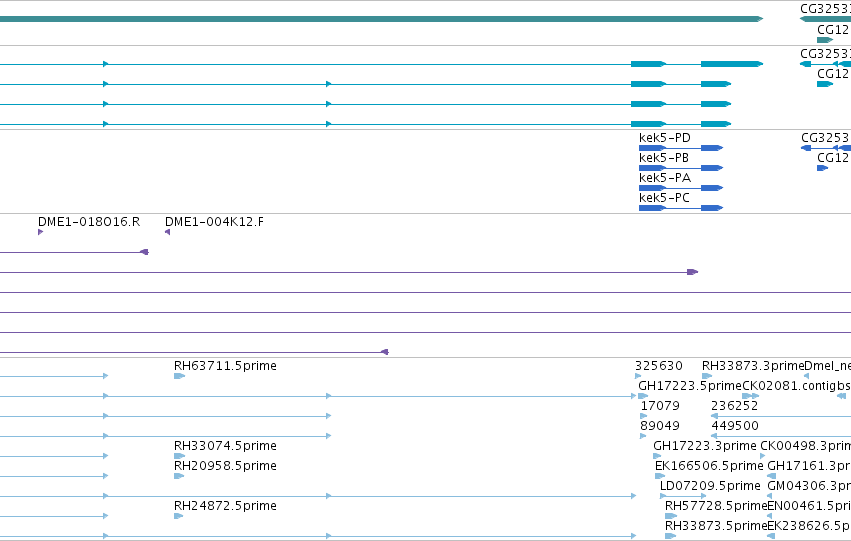Select the kek5-PD transcript label

[x=664, y=138]
